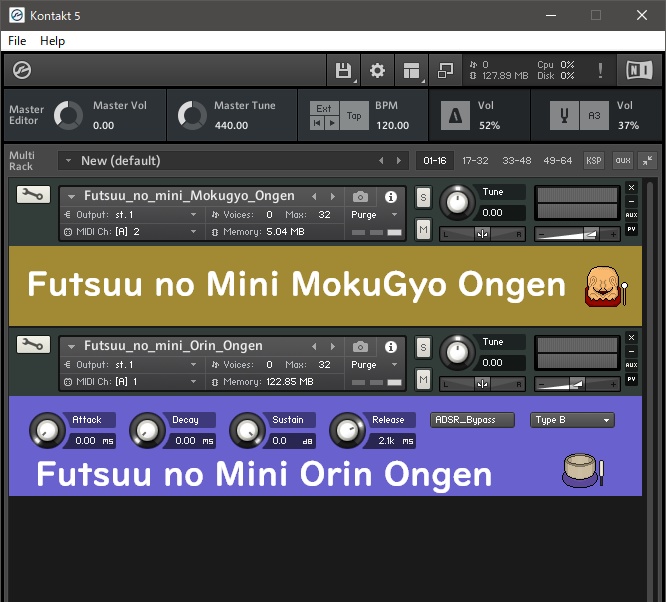Viewport: 666px width, 602px height.
Task: Show info for Mokugyo instrument
Action: (391, 197)
